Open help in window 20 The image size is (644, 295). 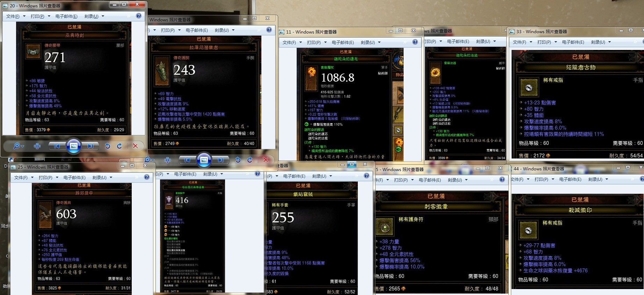click(x=139, y=16)
